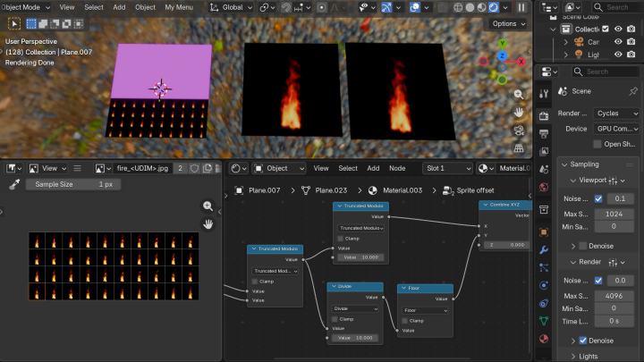
Task: Open the Add menu in 3D viewport
Action: [119, 7]
